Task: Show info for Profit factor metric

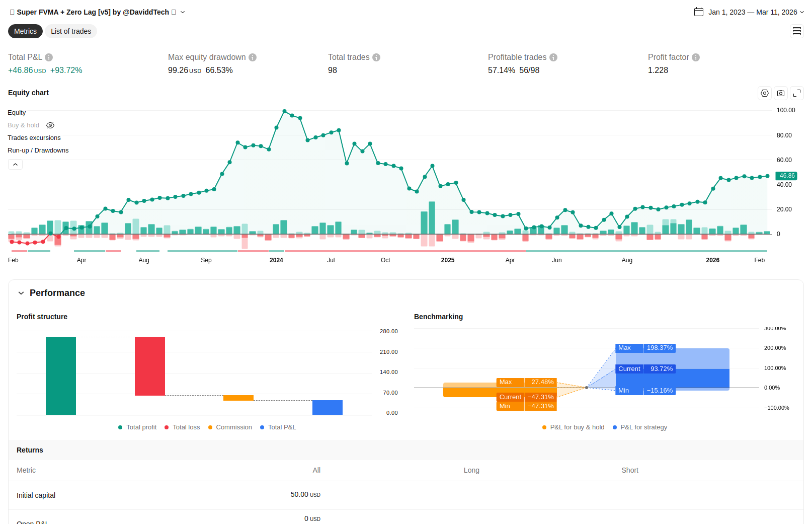Action: pos(696,57)
